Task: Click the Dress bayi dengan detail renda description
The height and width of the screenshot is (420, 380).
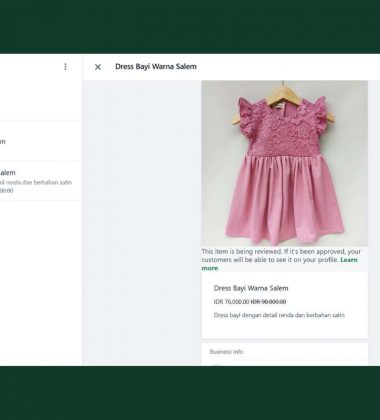Action: [x=279, y=315]
